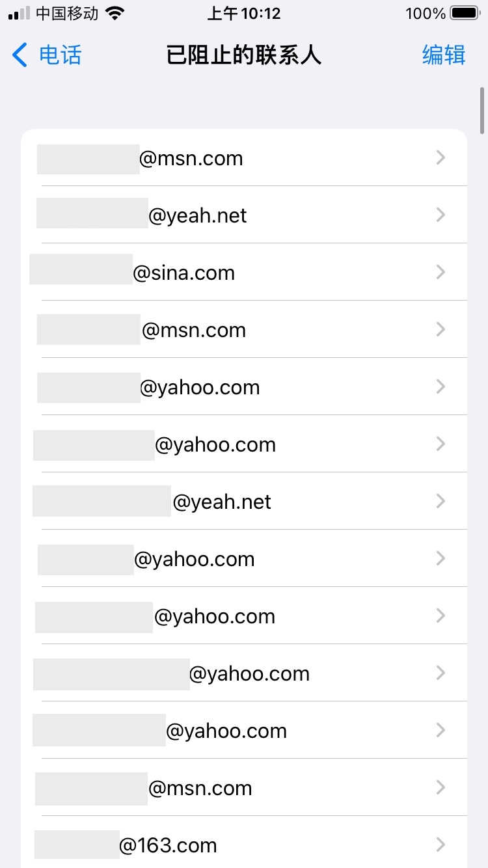Viewport: 488px width, 868px height.
Task: Select the second @yeah.net blocked contact
Action: [222, 502]
